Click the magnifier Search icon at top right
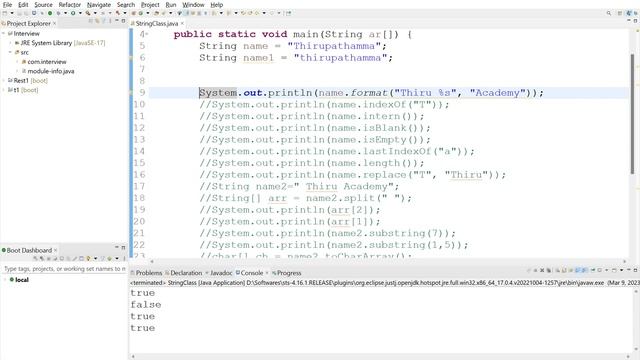Screen dimensions: 640x360 click(x=609, y=13)
